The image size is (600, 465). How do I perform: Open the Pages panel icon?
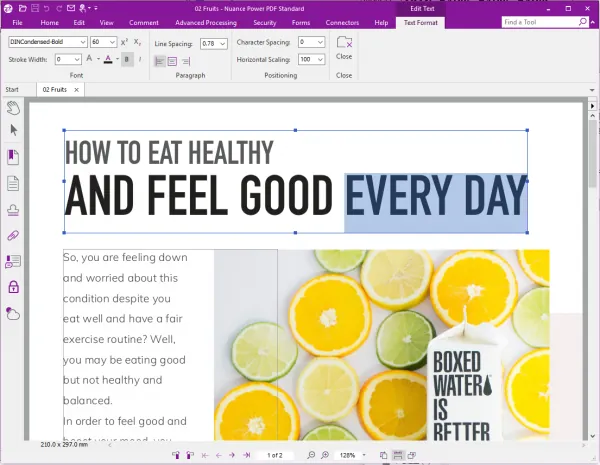(x=13, y=184)
